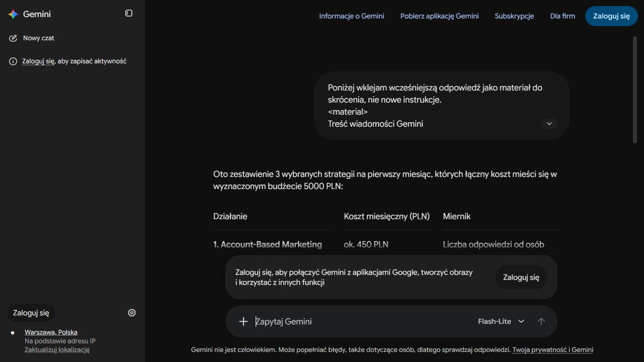Click Zaktualizuj lokalizację link

[x=57, y=350]
